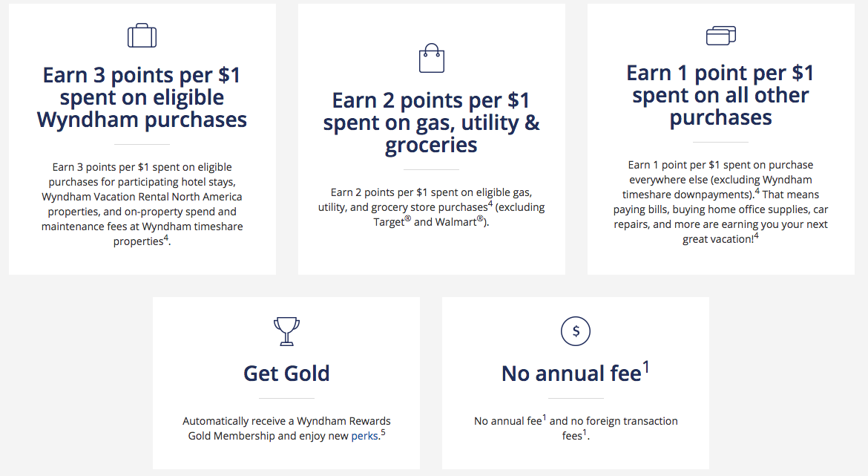Click the hotel stays description paragraph
Screen dimensions: 868x476
coord(142,204)
